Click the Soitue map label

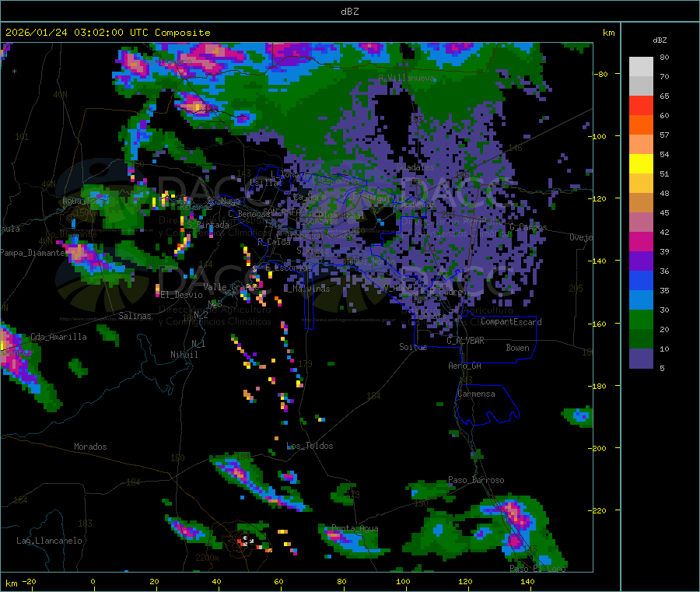coord(413,347)
